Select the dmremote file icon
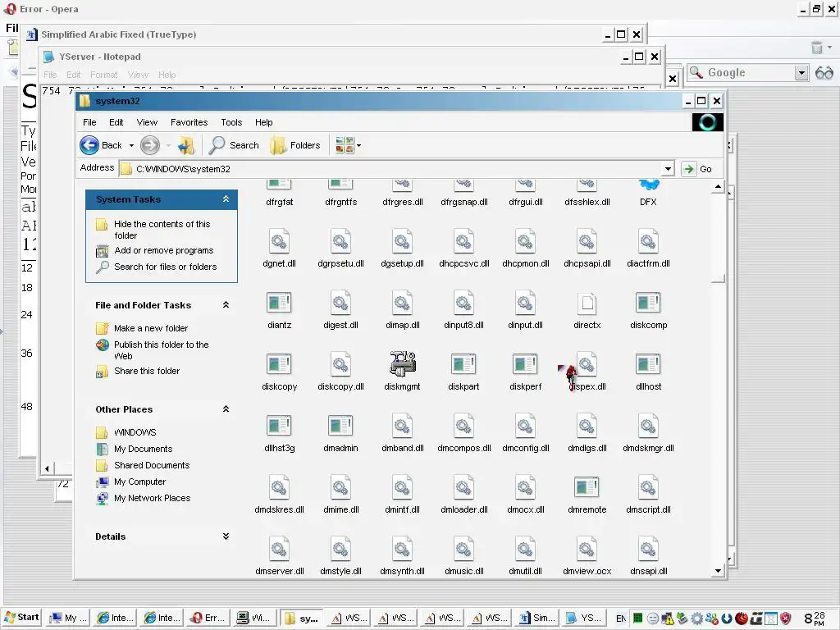Viewport: 840px width, 630px height. pos(587,487)
